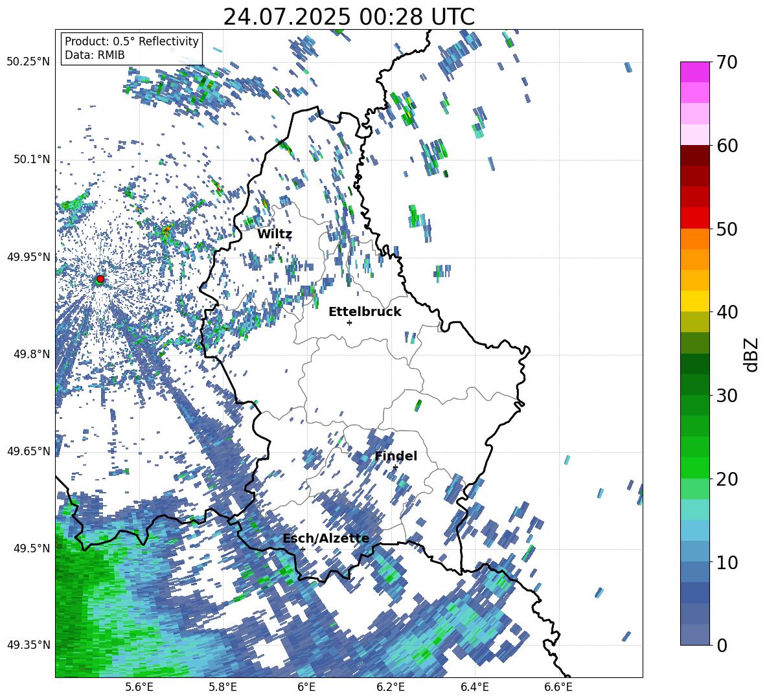Click the 5.8°E longitude label
The height and width of the screenshot is (700, 767).
point(223,687)
